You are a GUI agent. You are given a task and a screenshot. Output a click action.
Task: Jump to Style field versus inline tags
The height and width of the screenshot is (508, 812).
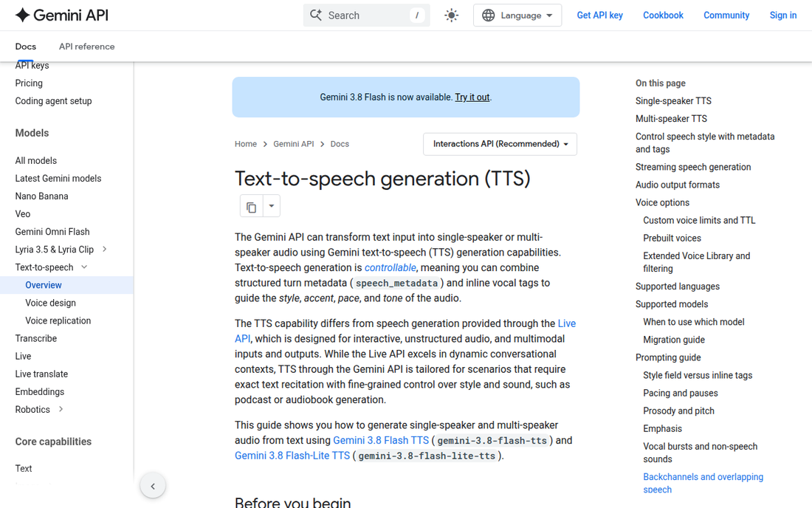point(698,375)
